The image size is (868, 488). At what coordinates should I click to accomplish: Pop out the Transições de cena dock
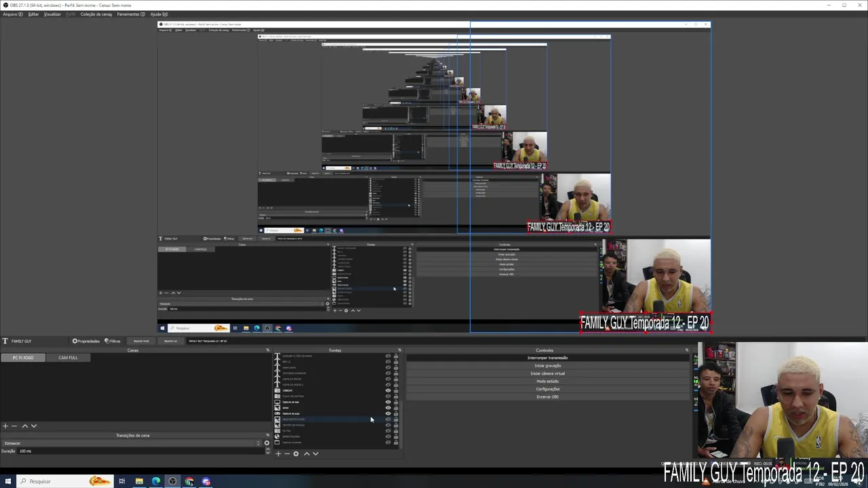click(x=268, y=435)
